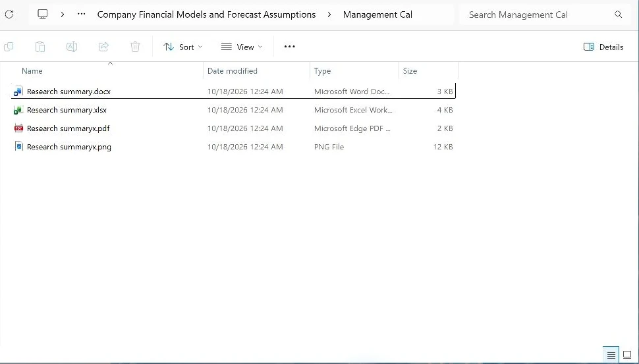Screen dimensions: 639x364
Task: Toggle the Details pane button
Action: click(603, 47)
